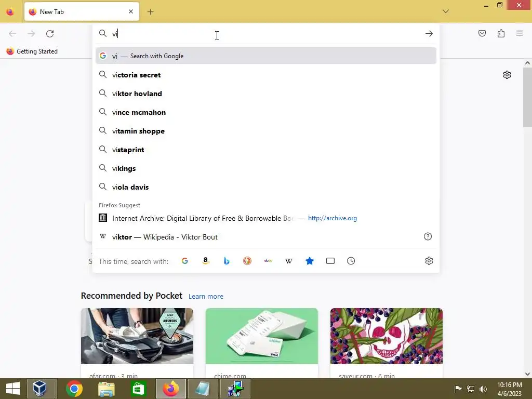Choose 'vistaprint' suggestion
The image size is (532, 399).
[x=265, y=150]
